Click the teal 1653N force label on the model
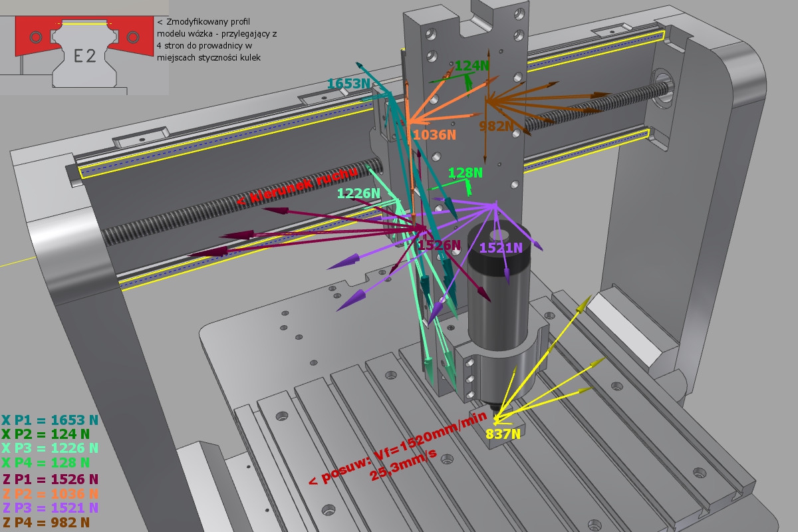Screen dimensions: 798x532 (349, 83)
